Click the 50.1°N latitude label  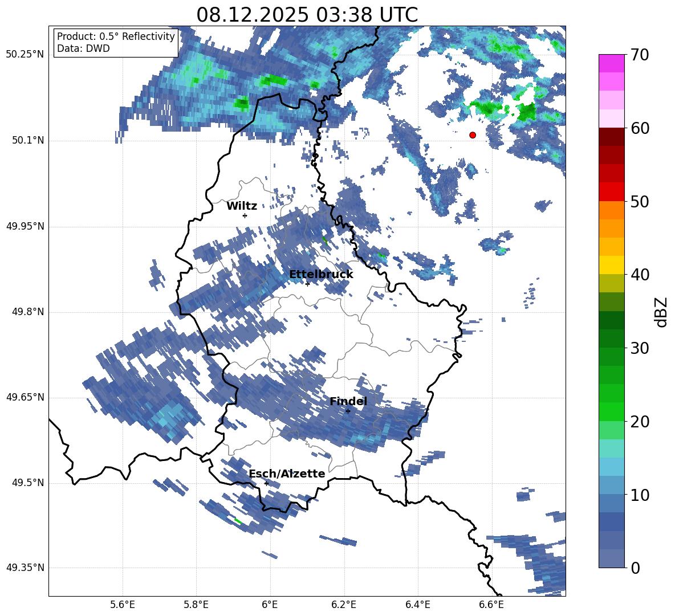click(28, 141)
